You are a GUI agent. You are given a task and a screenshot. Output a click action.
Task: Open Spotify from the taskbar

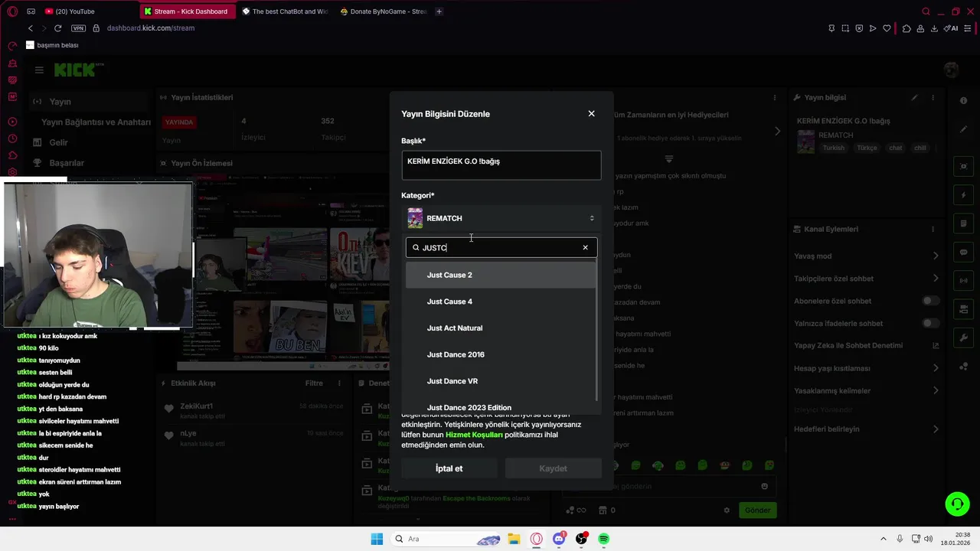point(603,539)
